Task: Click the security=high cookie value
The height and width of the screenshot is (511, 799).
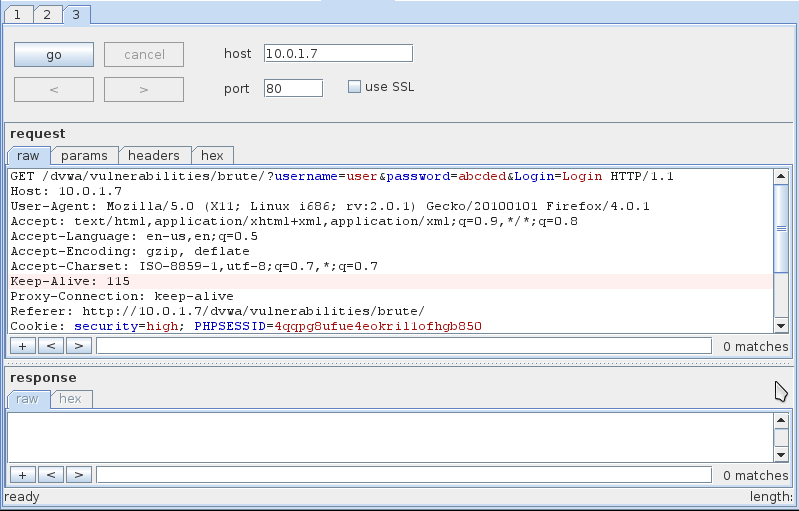Action: coord(162,326)
